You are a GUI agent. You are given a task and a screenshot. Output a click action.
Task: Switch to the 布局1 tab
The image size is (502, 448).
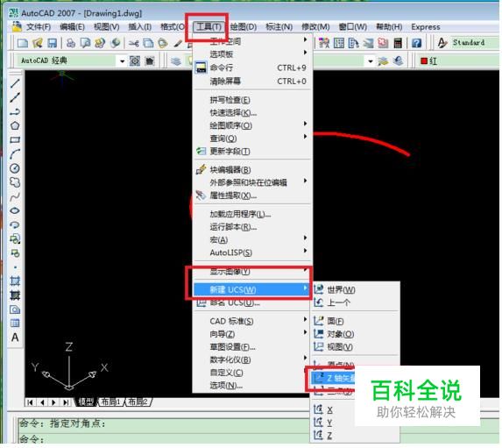click(x=110, y=402)
